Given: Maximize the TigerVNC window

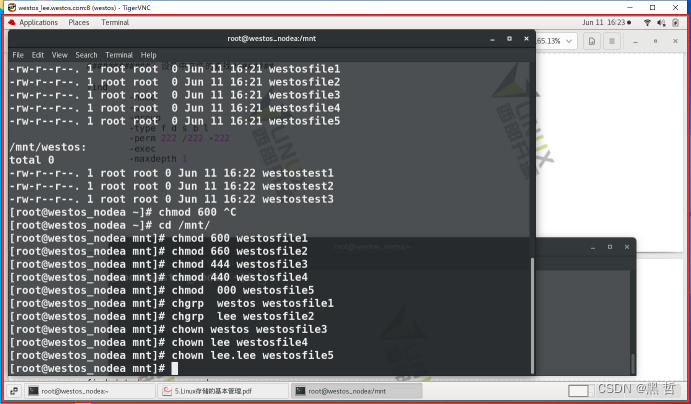Looking at the screenshot, I should (x=653, y=7).
